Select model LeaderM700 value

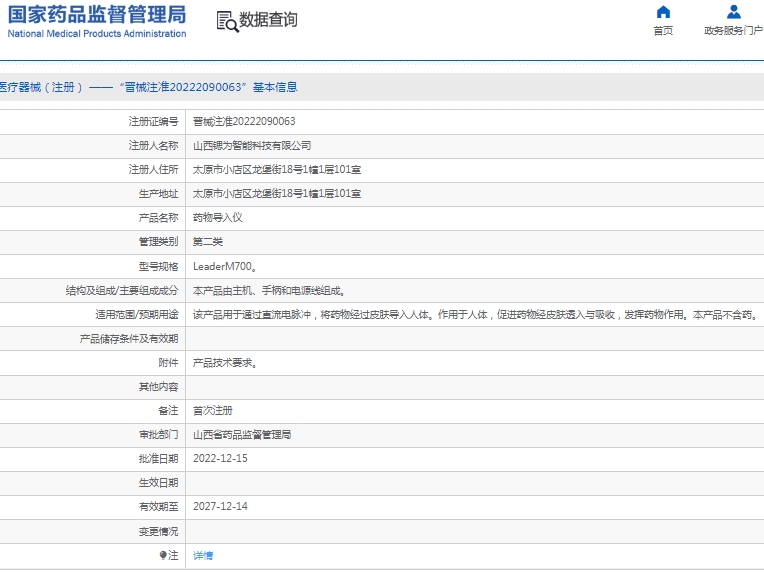pos(225,267)
